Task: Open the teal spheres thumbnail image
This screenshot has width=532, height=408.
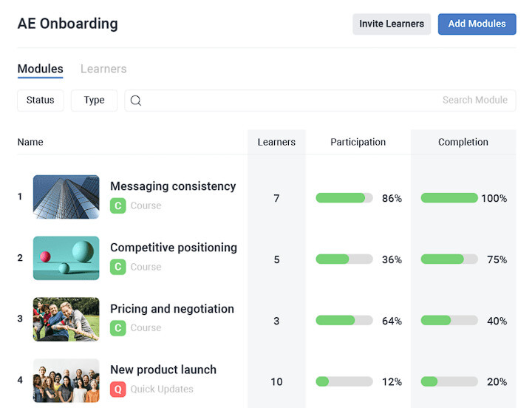Action: tap(66, 258)
